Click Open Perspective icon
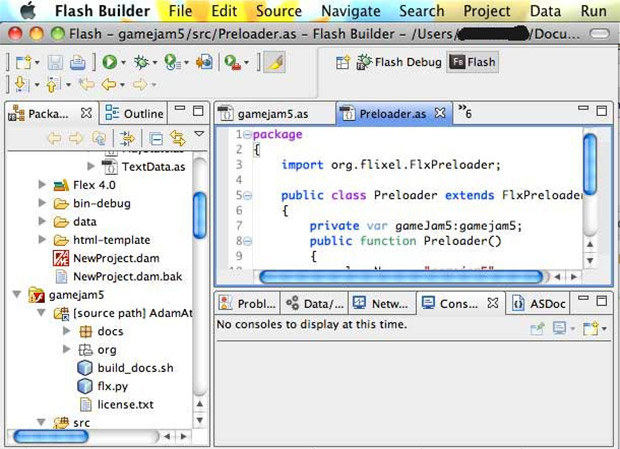The height and width of the screenshot is (449, 620). coord(343,62)
